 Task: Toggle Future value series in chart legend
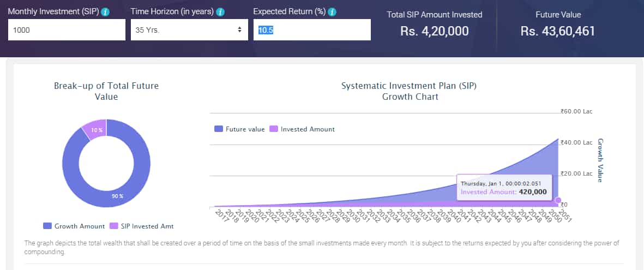point(239,129)
